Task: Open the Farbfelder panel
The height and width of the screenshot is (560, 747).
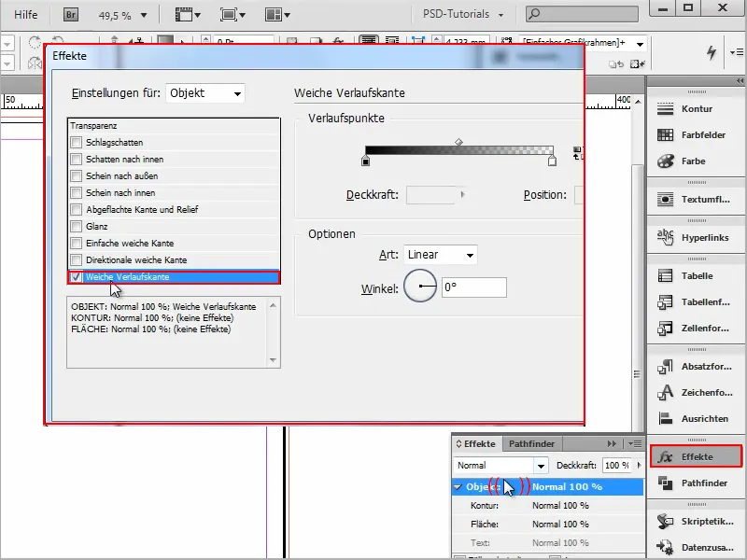Action: [x=696, y=135]
